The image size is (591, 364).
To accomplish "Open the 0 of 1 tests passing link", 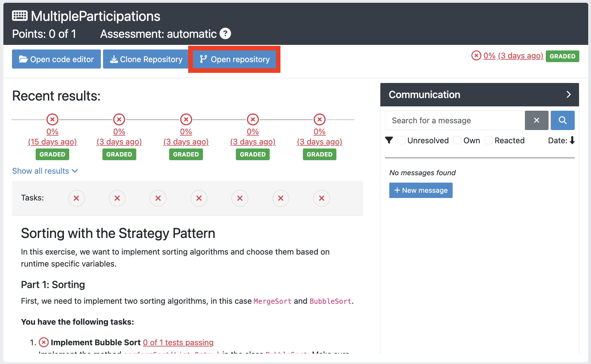I will [178, 342].
